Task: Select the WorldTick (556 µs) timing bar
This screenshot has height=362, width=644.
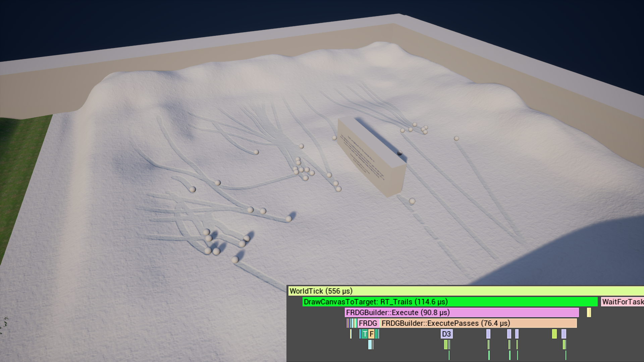Action: [466, 291]
